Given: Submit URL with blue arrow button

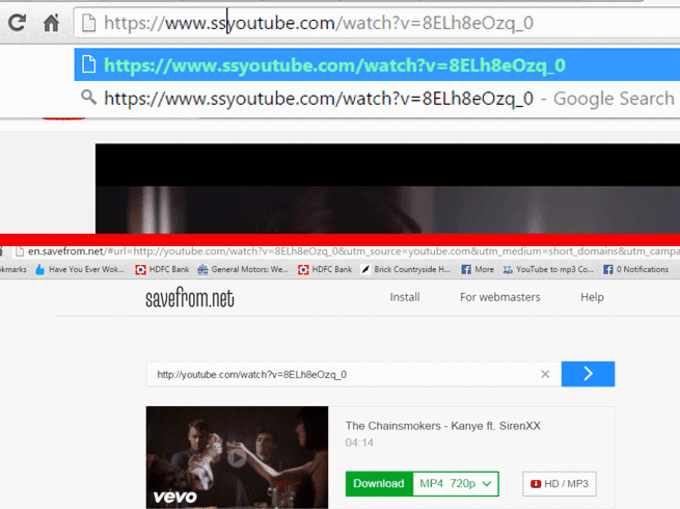Looking at the screenshot, I should click(x=588, y=374).
